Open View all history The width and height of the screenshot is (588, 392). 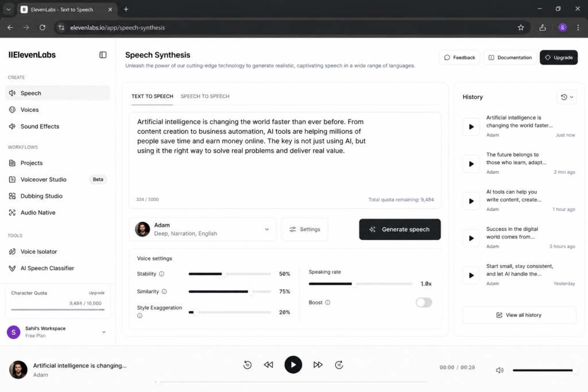(519, 315)
